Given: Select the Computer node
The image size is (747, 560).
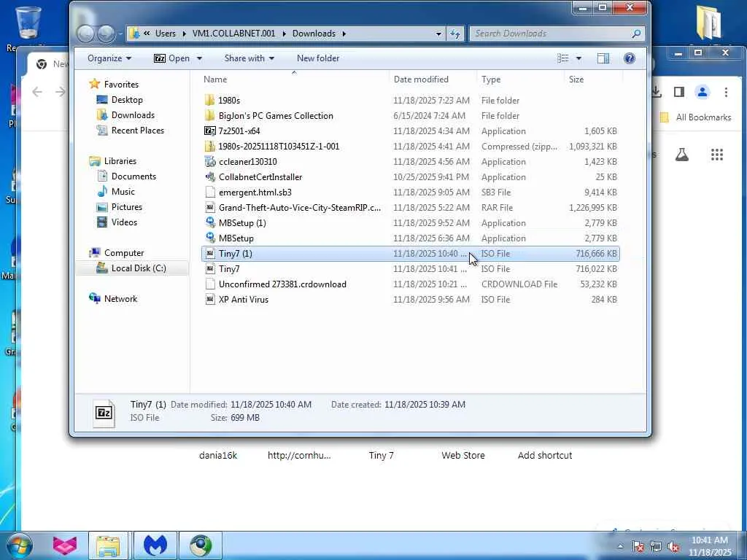Looking at the screenshot, I should point(124,253).
